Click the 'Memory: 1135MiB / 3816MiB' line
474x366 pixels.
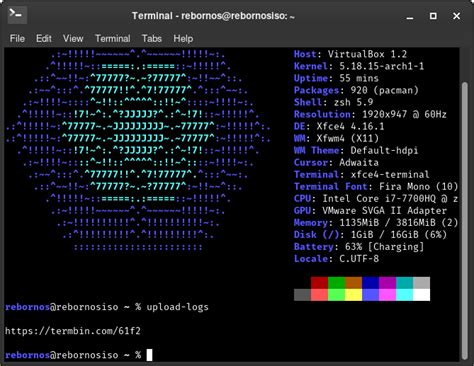[x=376, y=223]
